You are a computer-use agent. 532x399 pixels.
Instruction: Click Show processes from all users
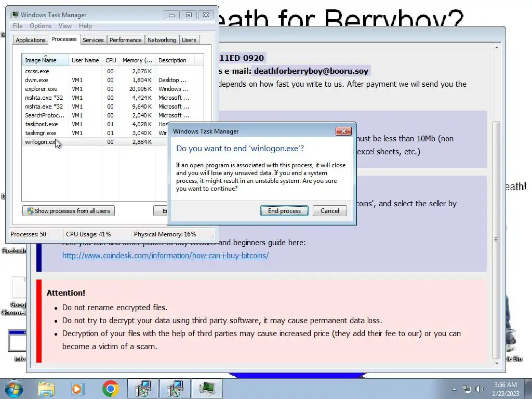[x=69, y=211]
